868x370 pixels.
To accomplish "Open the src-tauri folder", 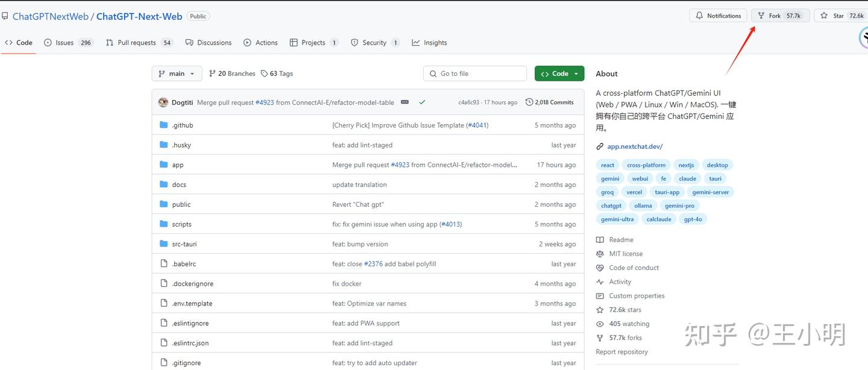I will pos(184,244).
